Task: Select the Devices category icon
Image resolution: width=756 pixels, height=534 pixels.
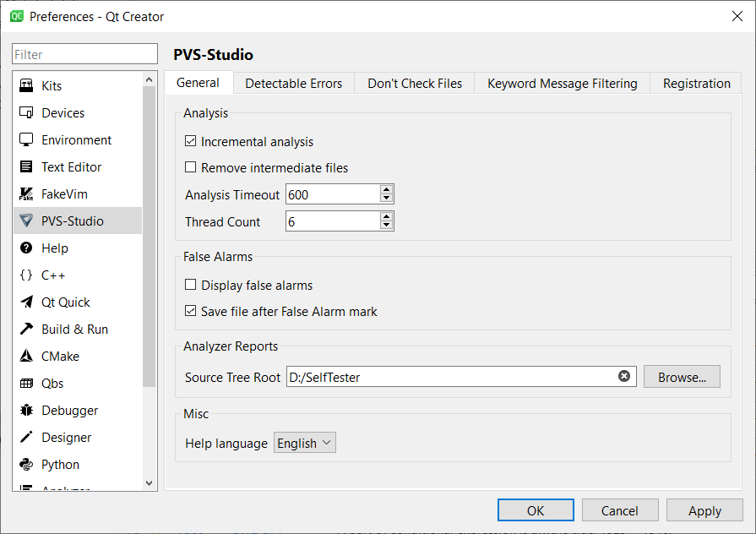Action: tap(26, 113)
